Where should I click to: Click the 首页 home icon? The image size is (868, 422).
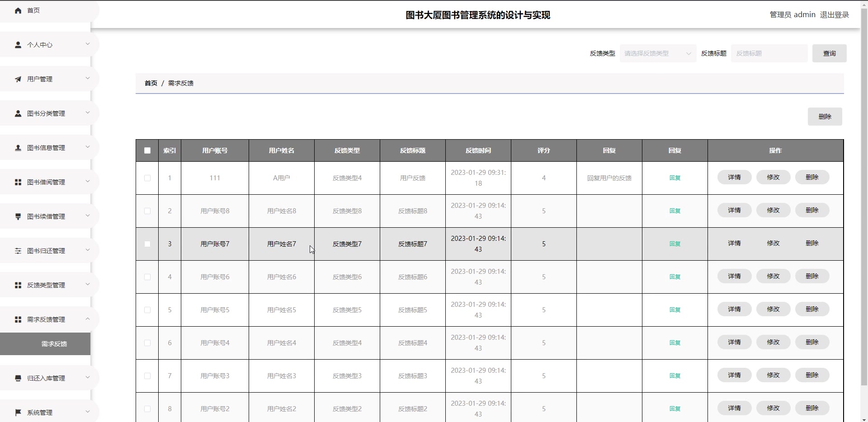point(18,10)
